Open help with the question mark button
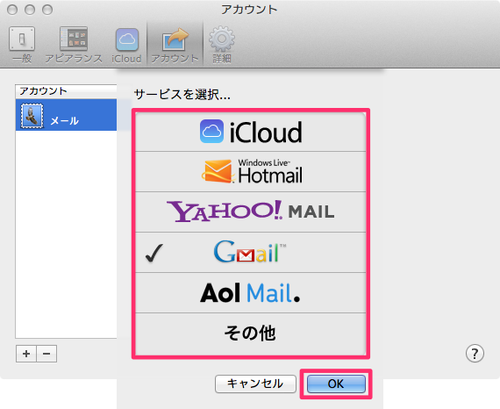 pos(475,353)
